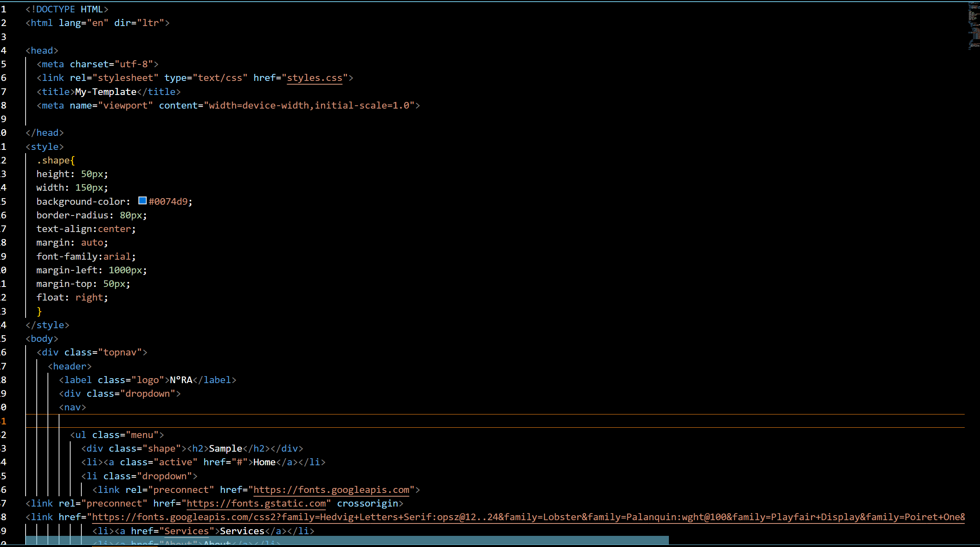Click the Services list item text
Viewport: 980px width, 547px height.
pyautogui.click(x=242, y=531)
